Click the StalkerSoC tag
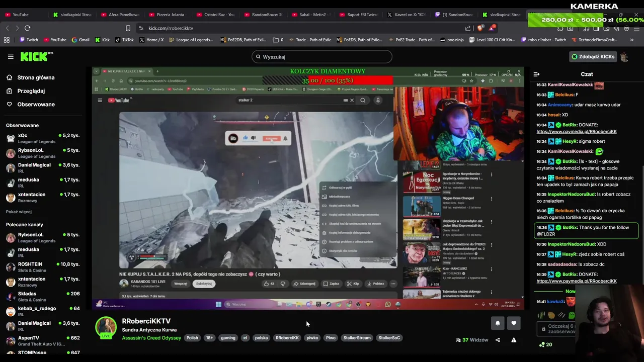The height and width of the screenshot is (362, 644). tap(389, 338)
